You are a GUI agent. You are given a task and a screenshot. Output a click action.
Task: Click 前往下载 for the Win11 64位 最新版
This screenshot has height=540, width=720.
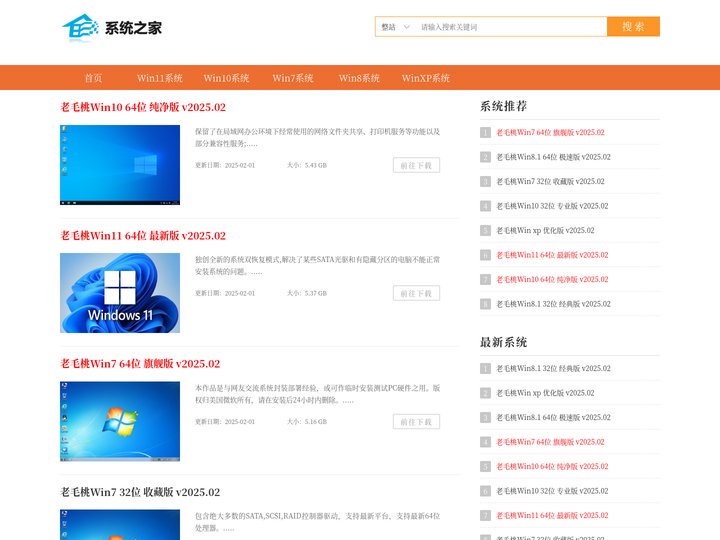coord(416,293)
